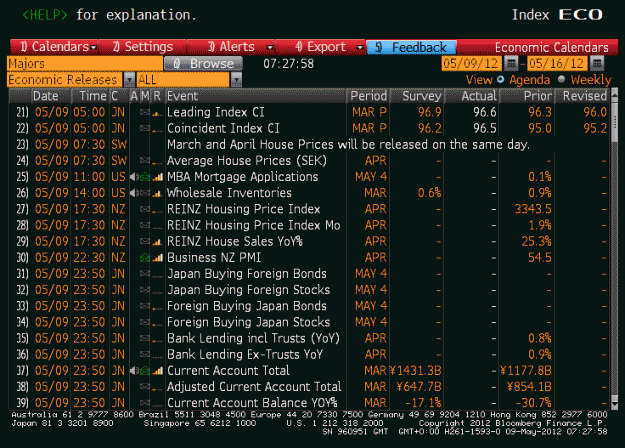This screenshot has width=625, height=448.
Task: Expand the ALL filter dropdown arrow
Action: point(237,80)
